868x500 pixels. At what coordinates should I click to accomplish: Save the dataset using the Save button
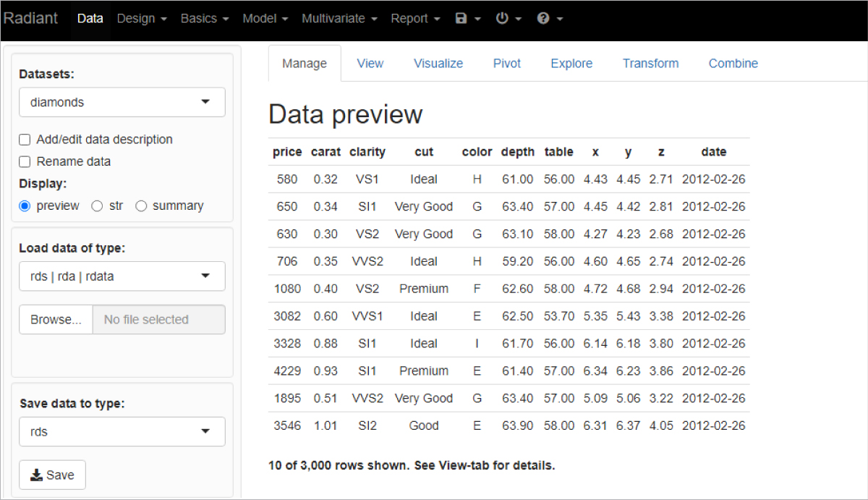pyautogui.click(x=52, y=475)
